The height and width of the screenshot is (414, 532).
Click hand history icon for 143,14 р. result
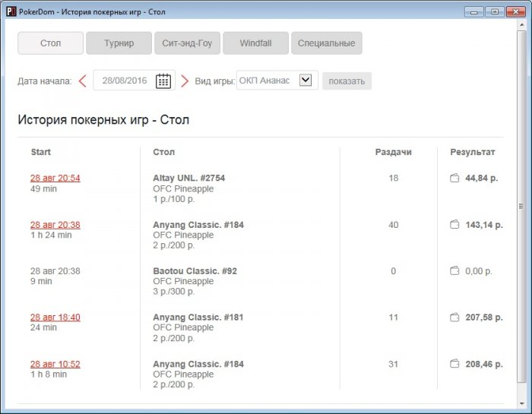click(x=454, y=225)
